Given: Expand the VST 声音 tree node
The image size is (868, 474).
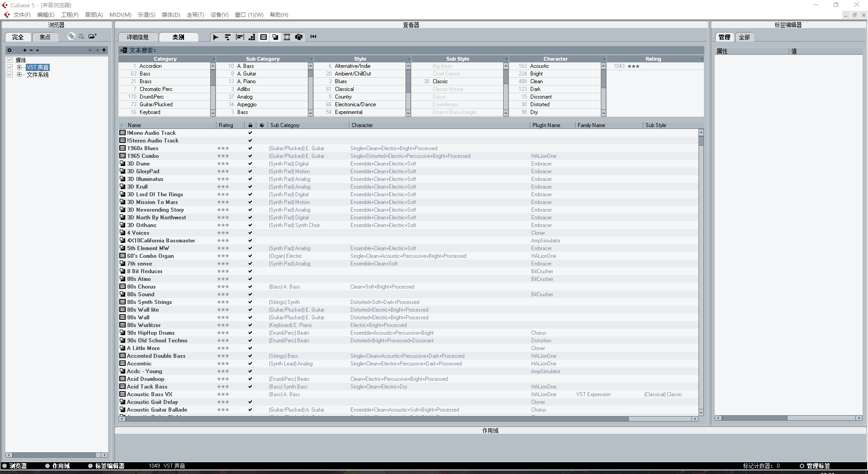Looking at the screenshot, I should (19, 67).
